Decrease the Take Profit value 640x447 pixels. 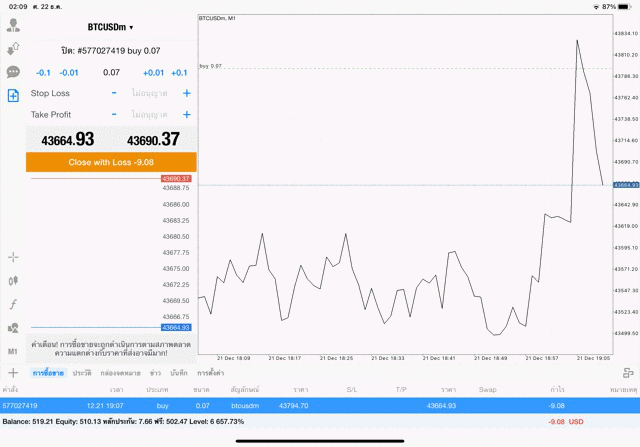click(114, 115)
